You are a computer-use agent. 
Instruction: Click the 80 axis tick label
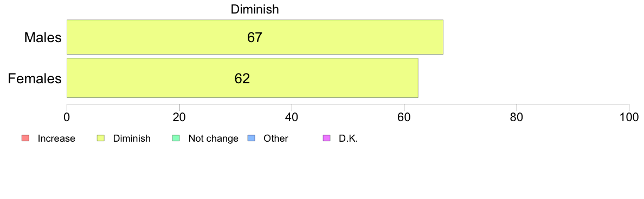516,117
